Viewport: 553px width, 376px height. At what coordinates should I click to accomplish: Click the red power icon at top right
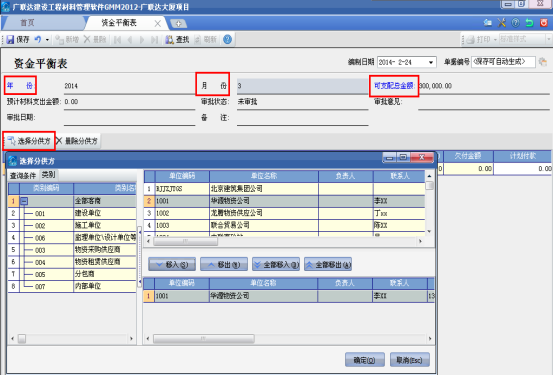click(x=543, y=23)
